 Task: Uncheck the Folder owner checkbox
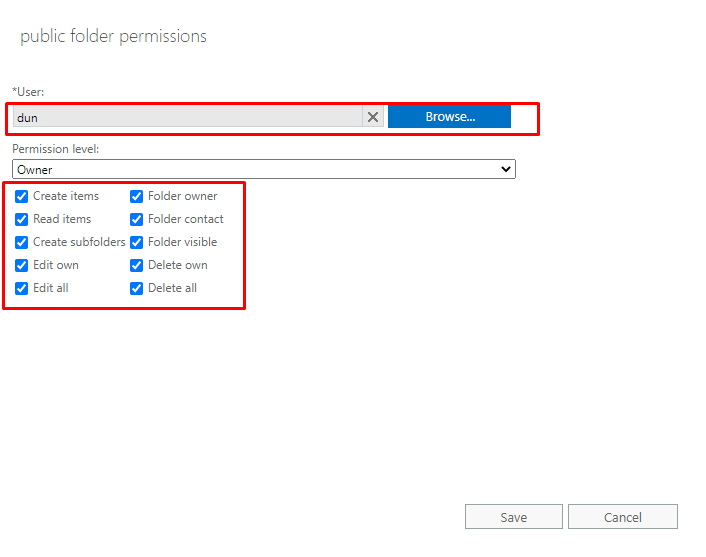pyautogui.click(x=137, y=196)
